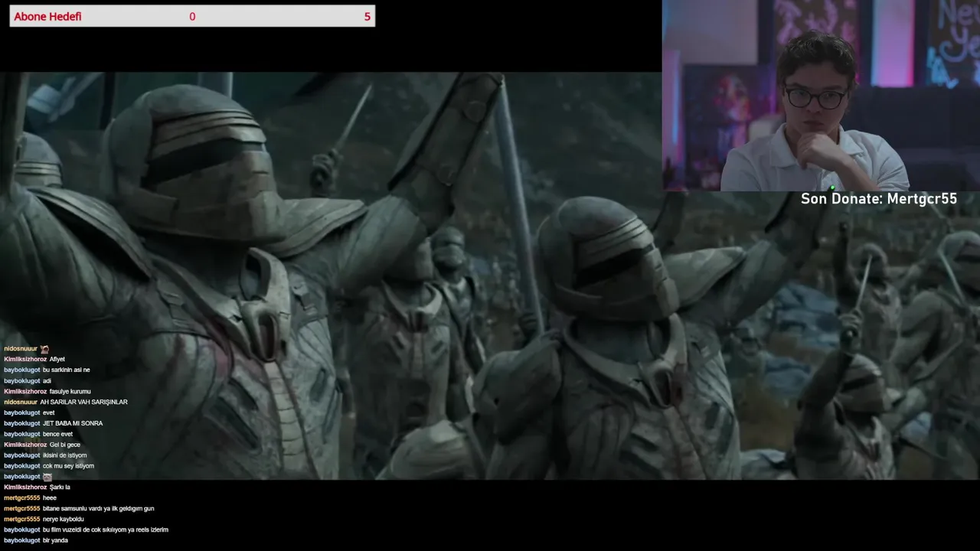Click chat message 'cok mu sey istiyom'
The height and width of the screenshot is (551, 980).
pyautogui.click(x=68, y=466)
